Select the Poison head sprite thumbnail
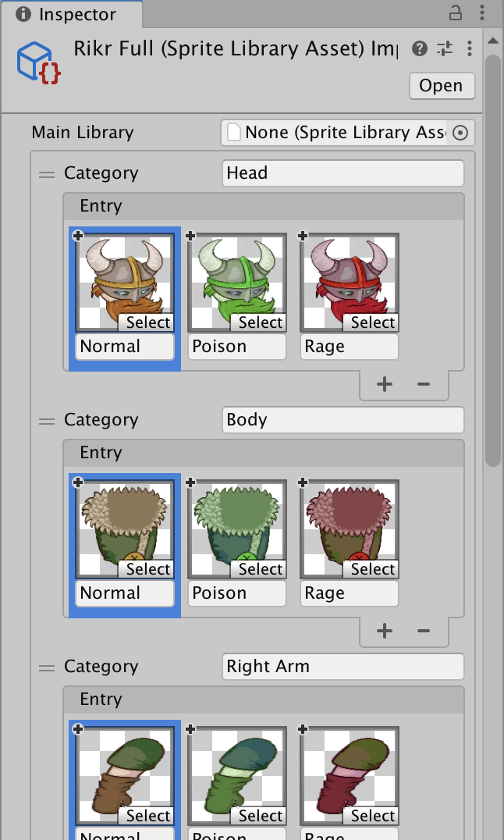Image resolution: width=504 pixels, height=840 pixels. 237,276
